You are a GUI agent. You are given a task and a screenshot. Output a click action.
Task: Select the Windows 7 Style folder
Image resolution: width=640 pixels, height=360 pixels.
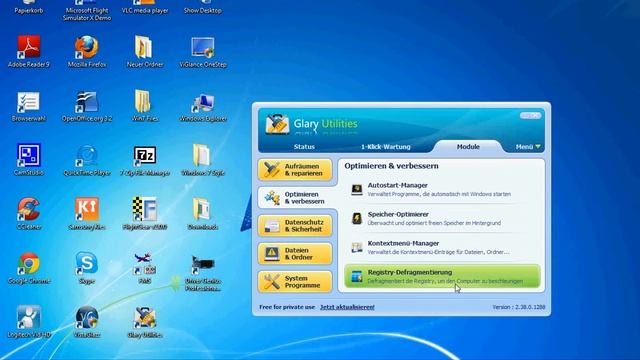point(201,155)
